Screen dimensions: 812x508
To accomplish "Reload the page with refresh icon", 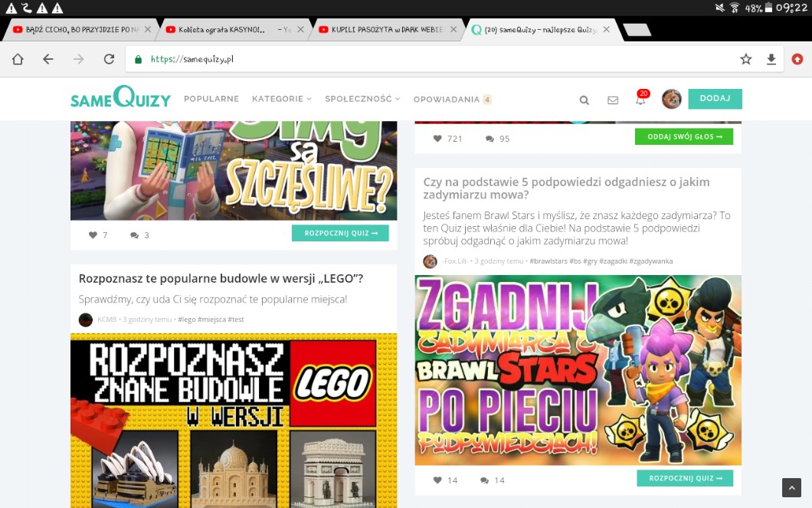I will pos(109,59).
